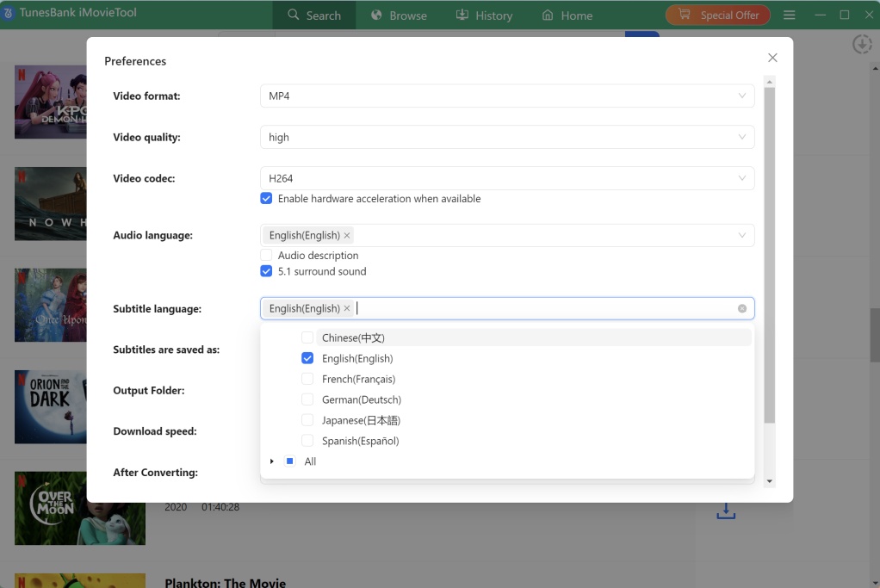Uncheck 5.1 surround sound

coord(266,271)
